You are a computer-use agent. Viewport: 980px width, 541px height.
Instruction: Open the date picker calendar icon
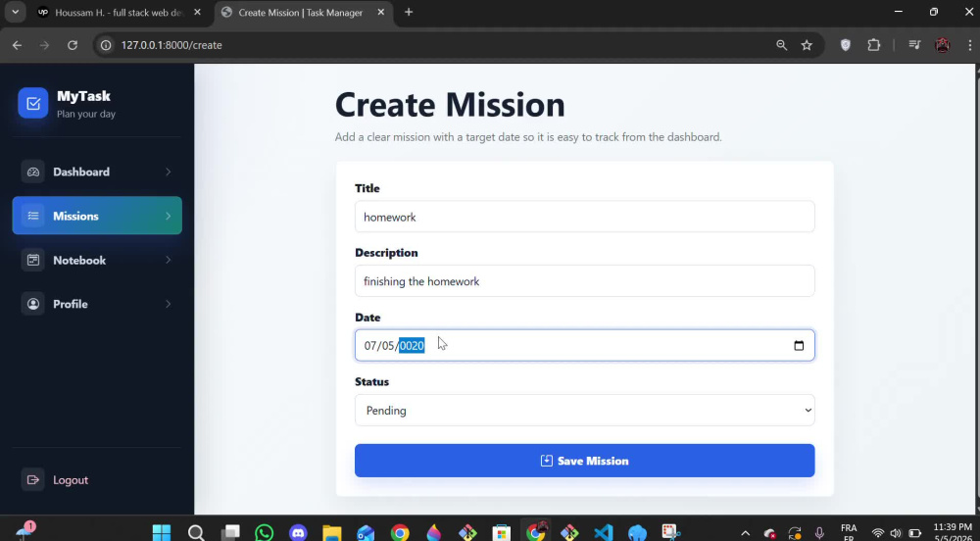799,345
